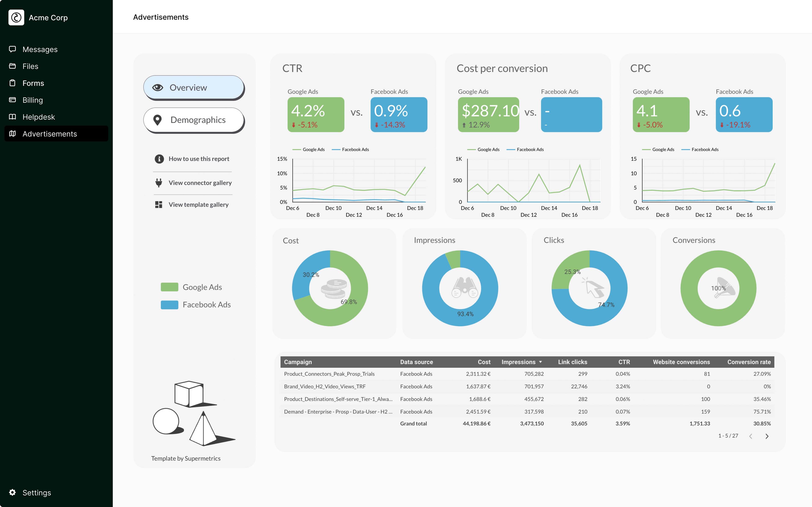
Task: Go to the Billing section
Action: (x=32, y=100)
